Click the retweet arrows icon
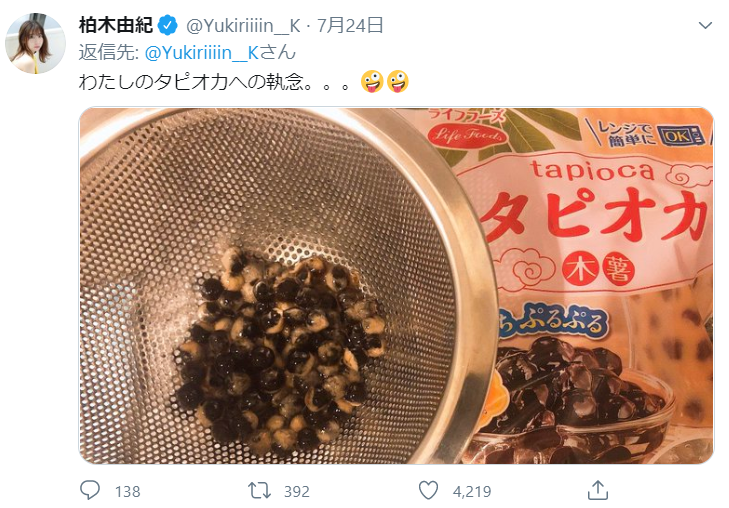This screenshot has height=508, width=729. click(259, 491)
